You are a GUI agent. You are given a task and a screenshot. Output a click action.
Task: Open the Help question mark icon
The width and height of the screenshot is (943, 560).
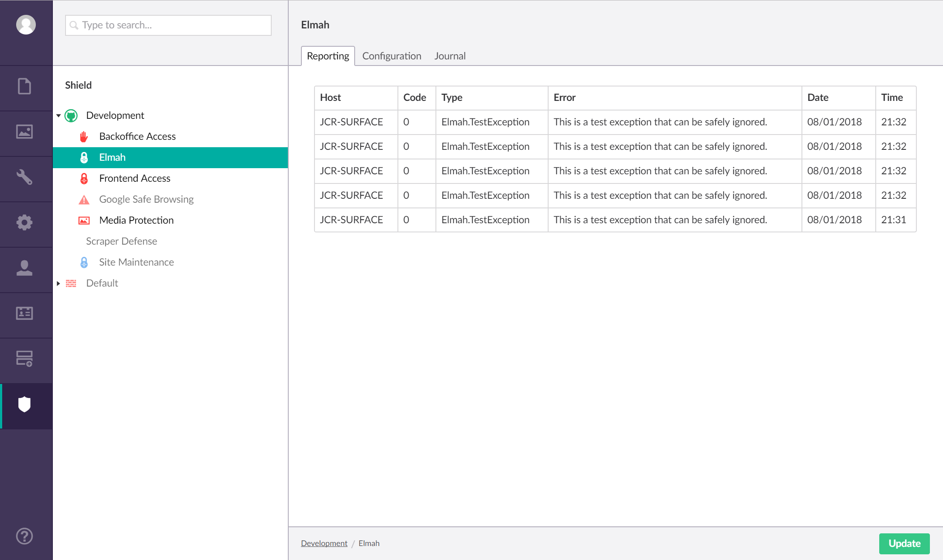pos(24,536)
